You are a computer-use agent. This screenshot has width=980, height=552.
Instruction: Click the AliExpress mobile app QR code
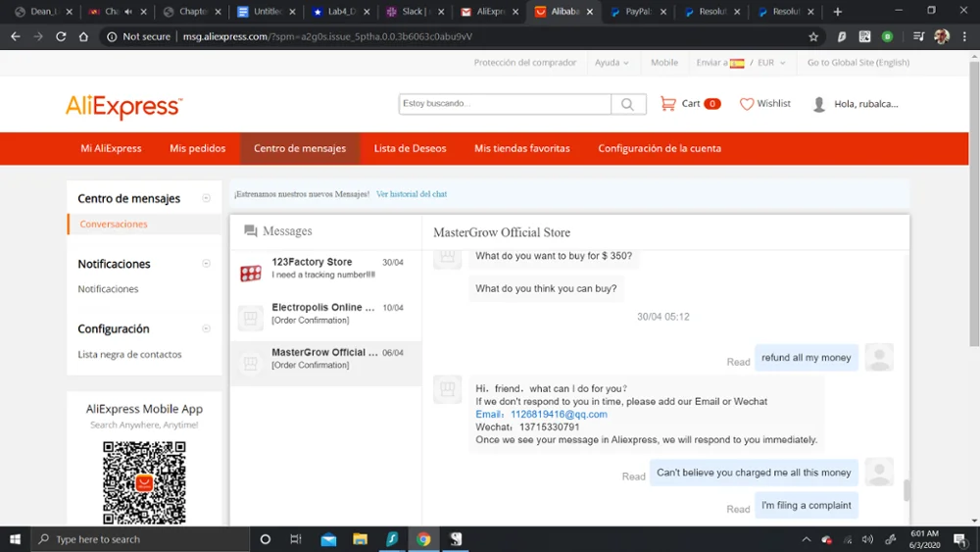144,482
